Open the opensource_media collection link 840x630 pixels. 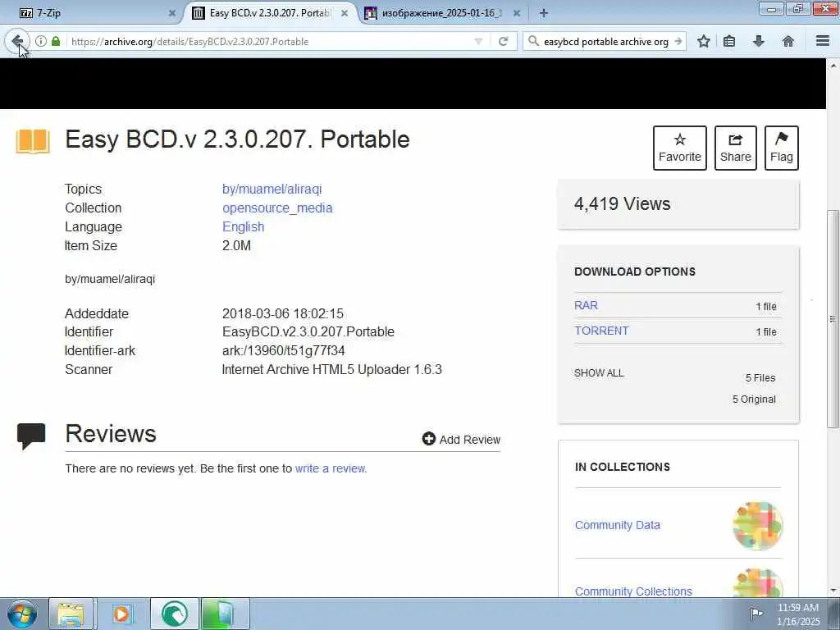coord(277,208)
